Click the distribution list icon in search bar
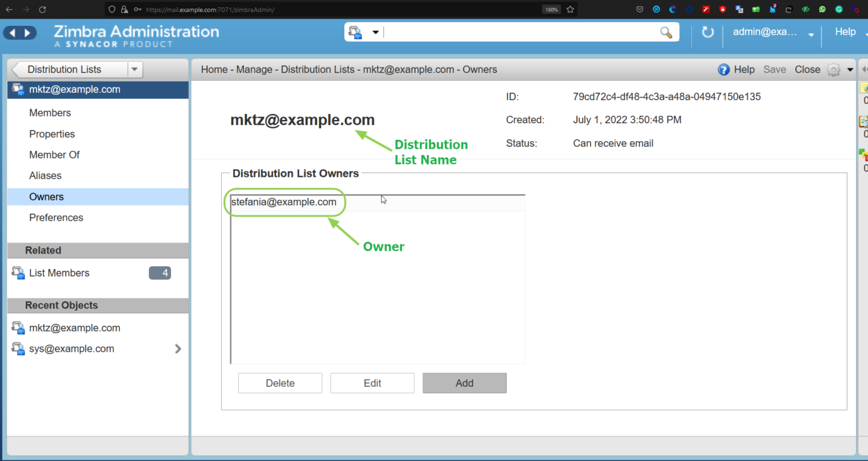 [x=356, y=33]
